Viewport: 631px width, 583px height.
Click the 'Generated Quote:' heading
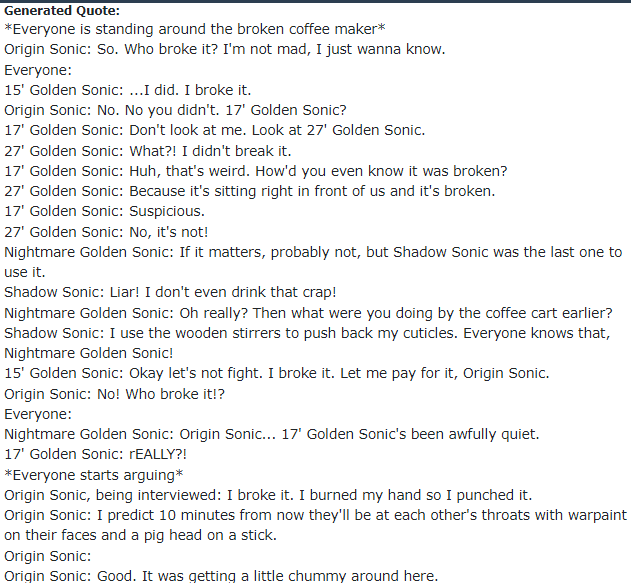[x=62, y=11]
